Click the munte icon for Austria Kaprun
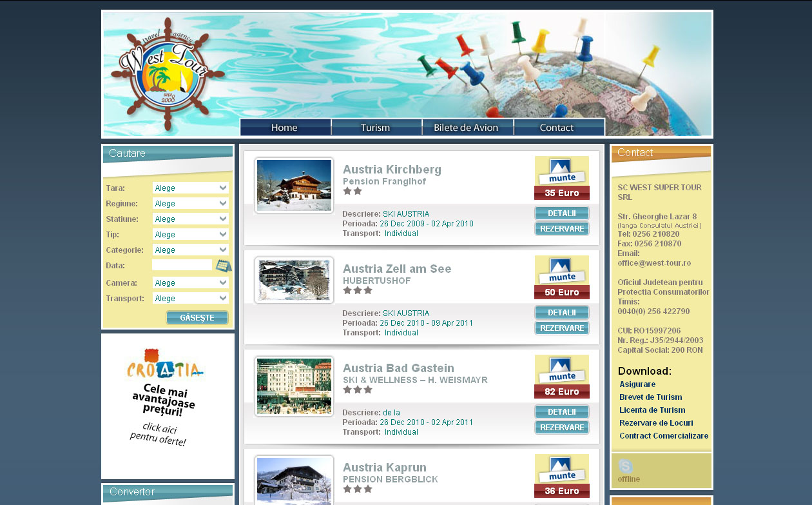The height and width of the screenshot is (505, 812). 562,469
